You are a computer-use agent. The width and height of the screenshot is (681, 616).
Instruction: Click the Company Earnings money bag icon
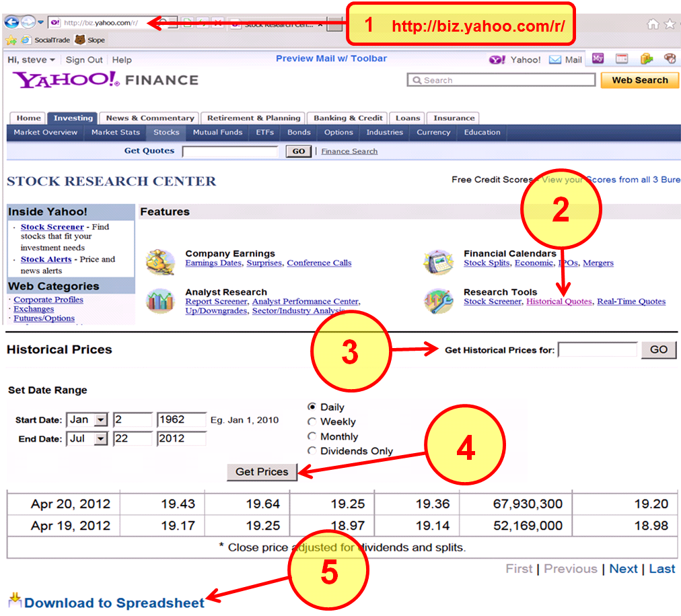click(161, 262)
